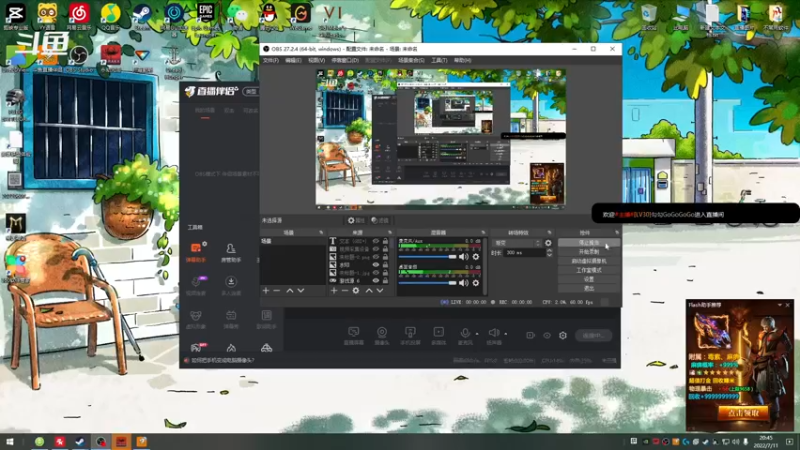800x450 pixels.
Task: Mute the Mic/Aux channel speaker icon
Action: (463, 257)
